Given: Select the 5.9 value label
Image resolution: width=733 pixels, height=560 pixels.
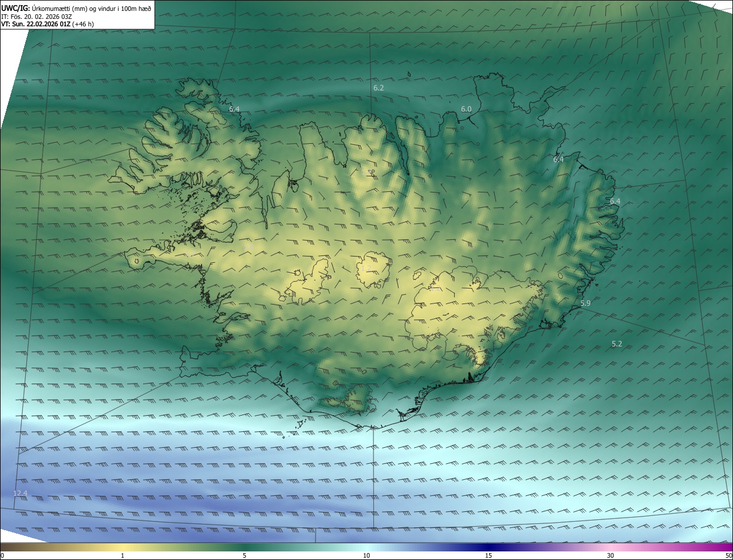Looking at the screenshot, I should click(585, 303).
